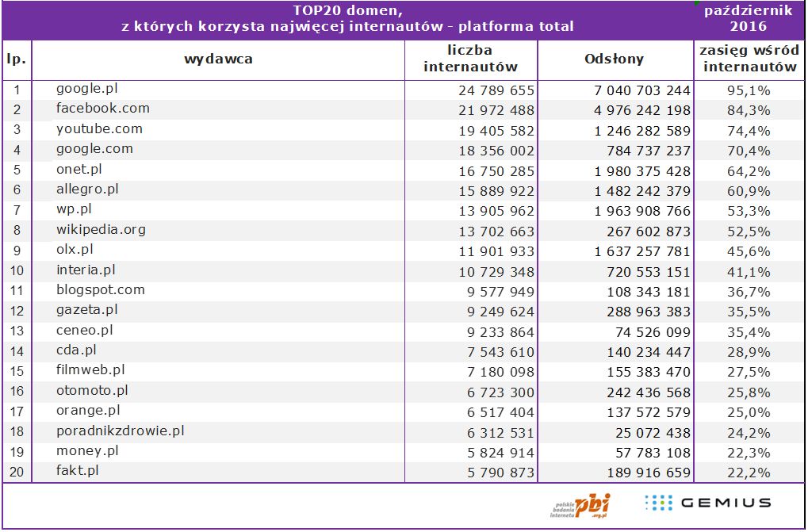The width and height of the screenshot is (808, 532).
Task: Click the PBI polskie badania internetu logo
Action: 580,506
